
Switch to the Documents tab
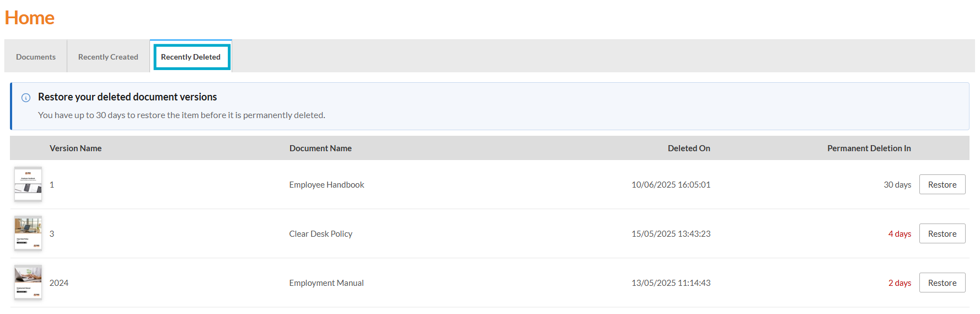pyautogui.click(x=36, y=57)
